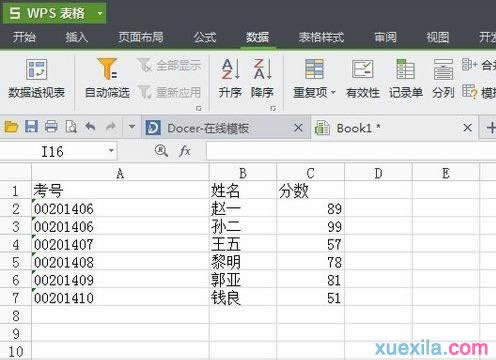Screen dimensions: 496x360
Task: Click the Save icon in quick toolbar
Action: coord(31,127)
